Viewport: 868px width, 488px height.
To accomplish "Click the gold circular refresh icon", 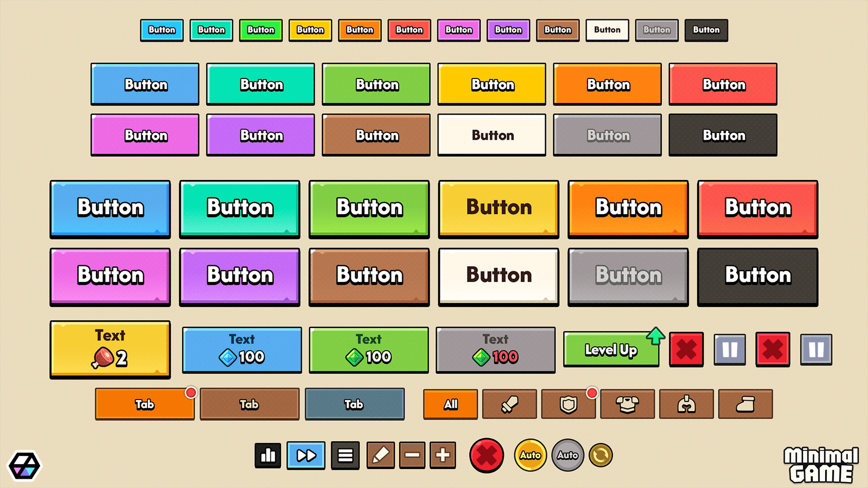I will (x=601, y=455).
